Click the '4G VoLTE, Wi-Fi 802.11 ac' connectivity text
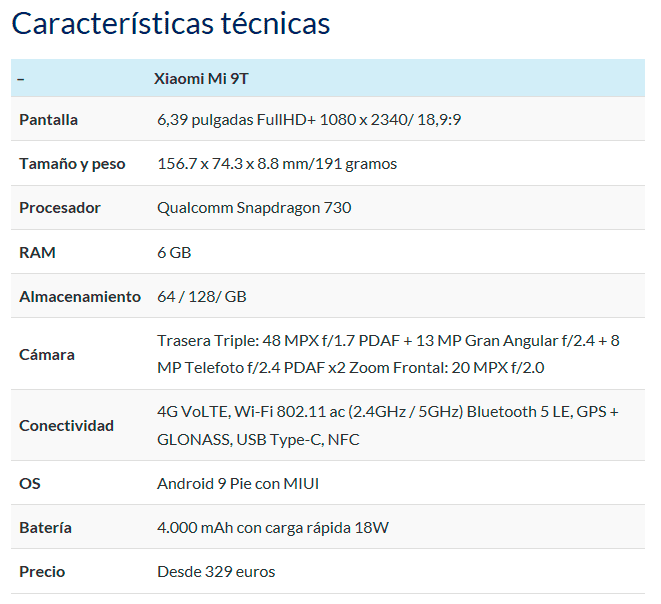This screenshot has height=604, width=661. 388,426
